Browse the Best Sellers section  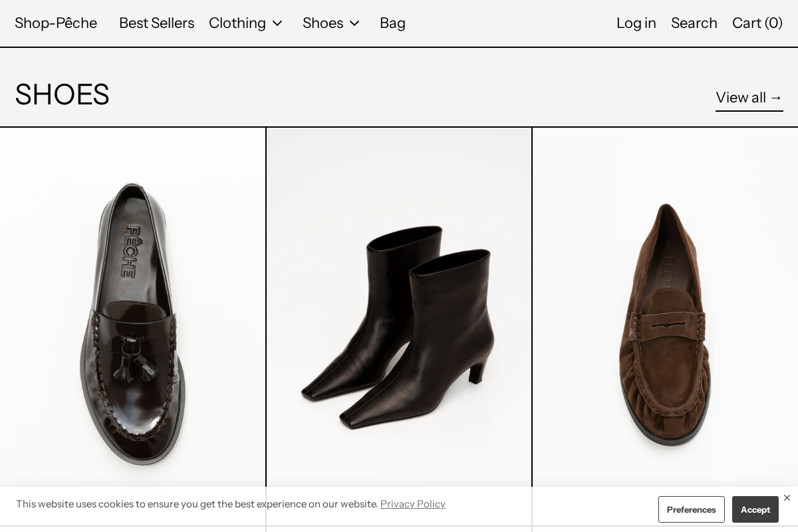[x=156, y=23]
